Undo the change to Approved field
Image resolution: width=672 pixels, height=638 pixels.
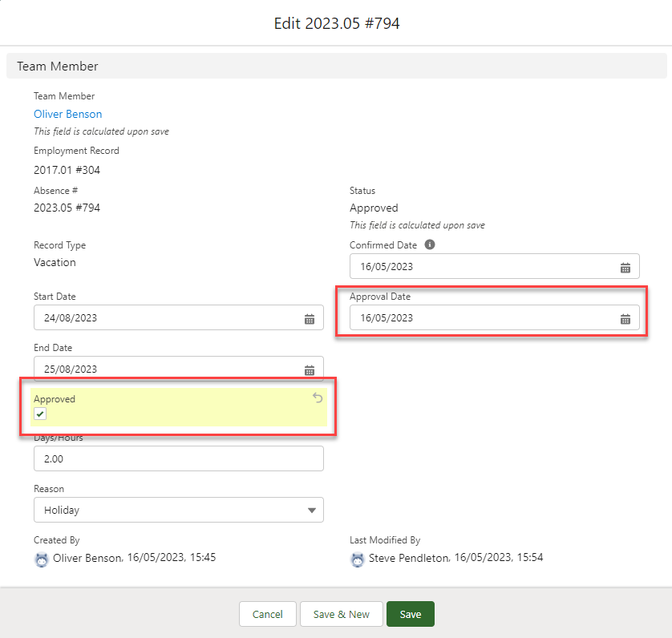point(318,398)
